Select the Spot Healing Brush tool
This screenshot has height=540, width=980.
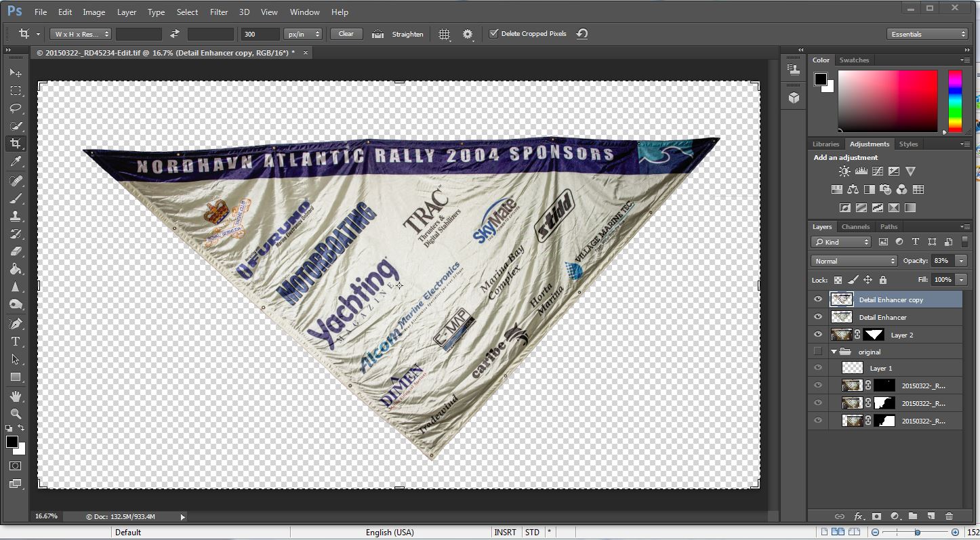[x=15, y=181]
